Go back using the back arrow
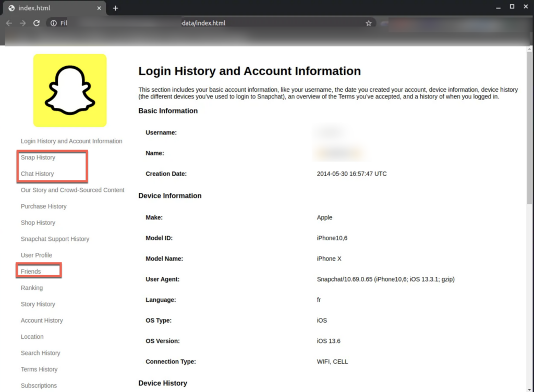534x392 pixels. click(x=9, y=23)
